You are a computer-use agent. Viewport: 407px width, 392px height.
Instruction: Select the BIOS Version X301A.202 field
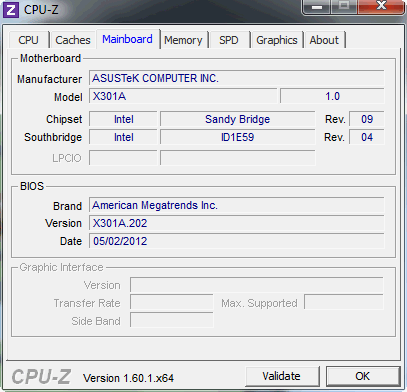(237, 223)
